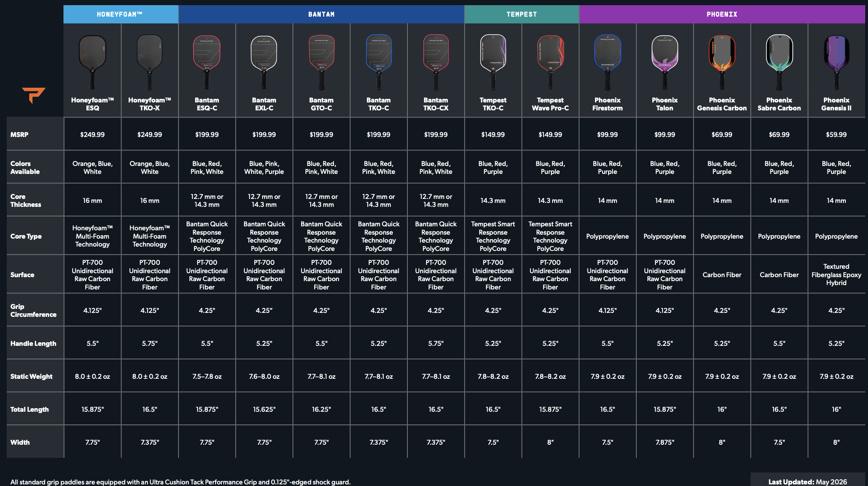Select the BANTAM series header

point(321,14)
